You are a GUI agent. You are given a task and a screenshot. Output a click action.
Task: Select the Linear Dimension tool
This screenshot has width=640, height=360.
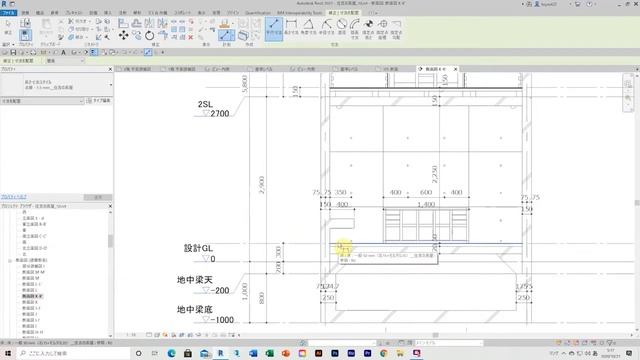pos(291,28)
